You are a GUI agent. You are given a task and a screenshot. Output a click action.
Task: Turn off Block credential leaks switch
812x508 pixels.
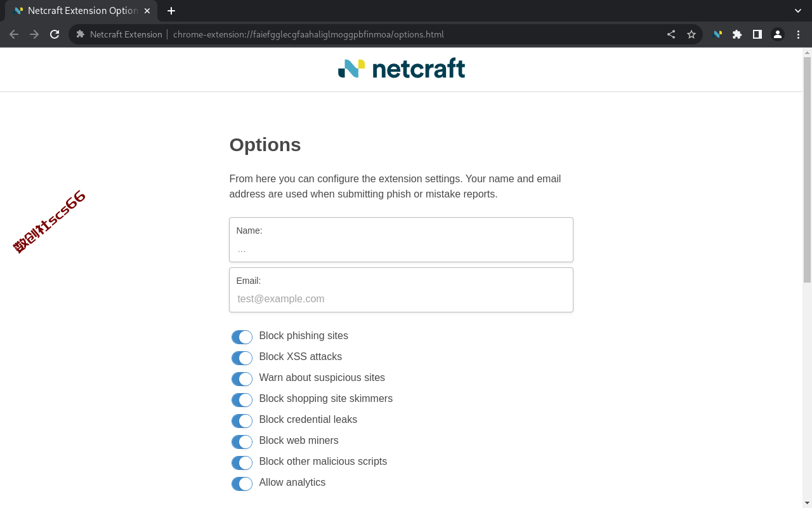(x=242, y=420)
